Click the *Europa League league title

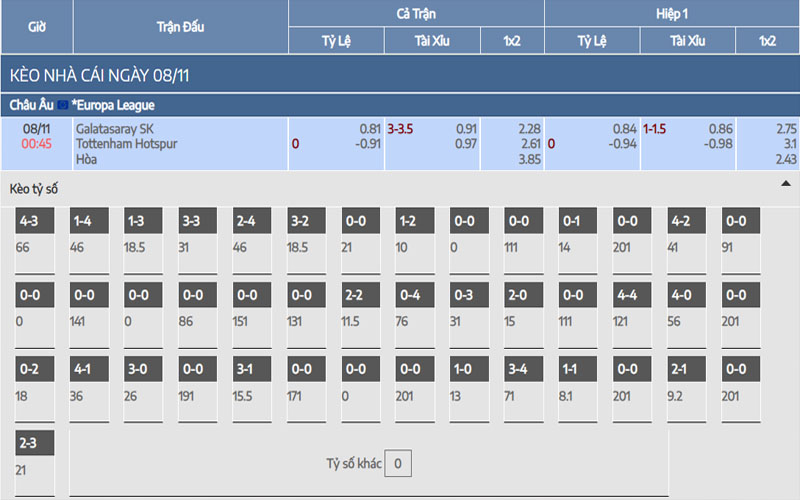tap(114, 105)
